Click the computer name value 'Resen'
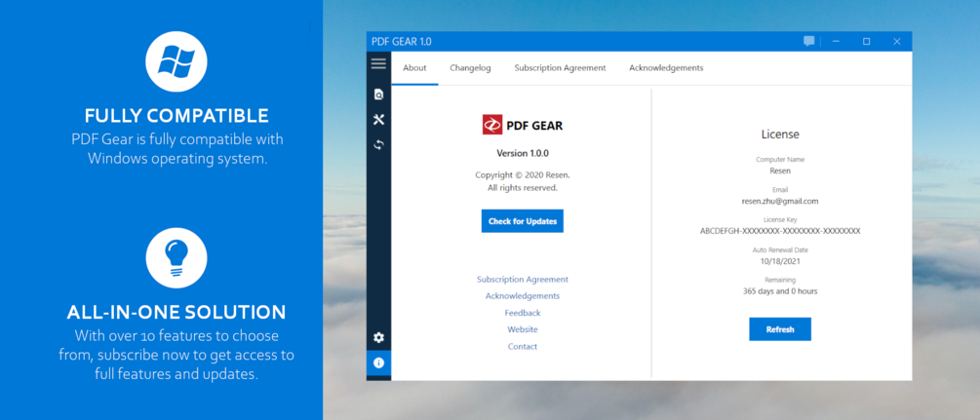 coord(780,171)
